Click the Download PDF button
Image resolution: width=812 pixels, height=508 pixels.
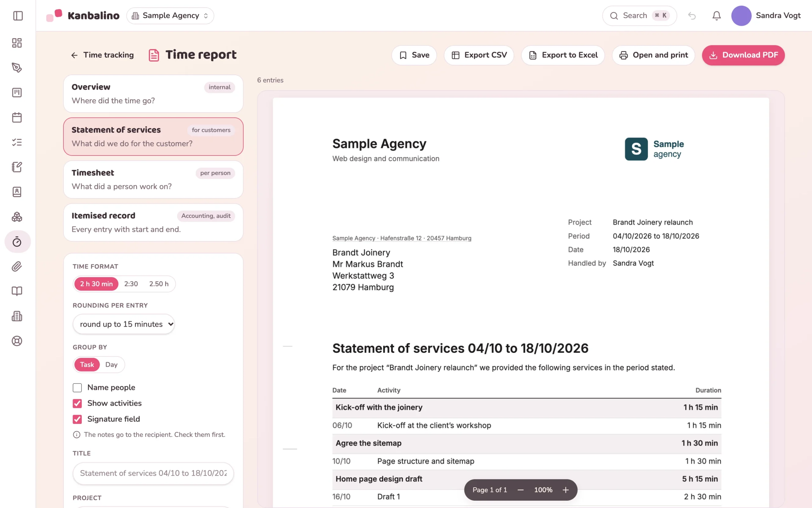tap(743, 55)
